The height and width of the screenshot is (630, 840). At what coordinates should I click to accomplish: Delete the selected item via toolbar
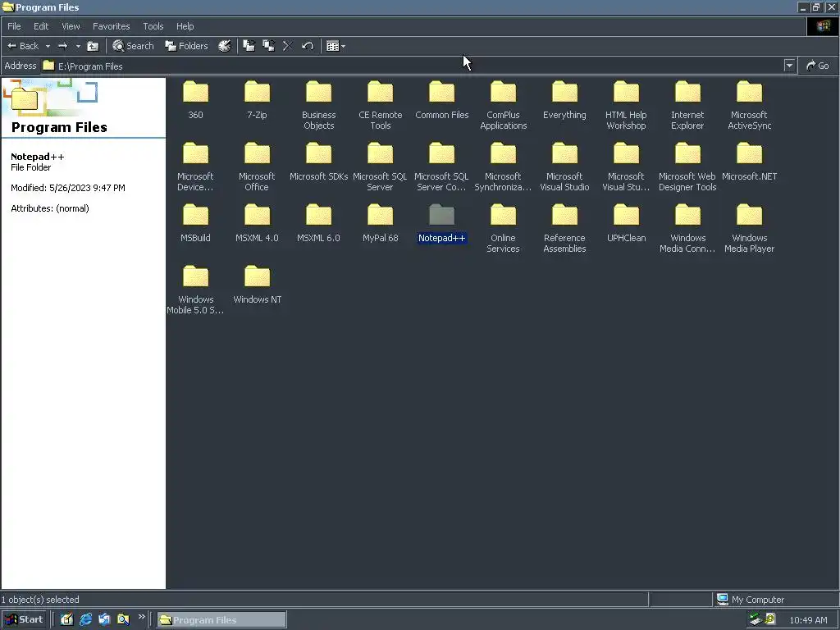(288, 46)
